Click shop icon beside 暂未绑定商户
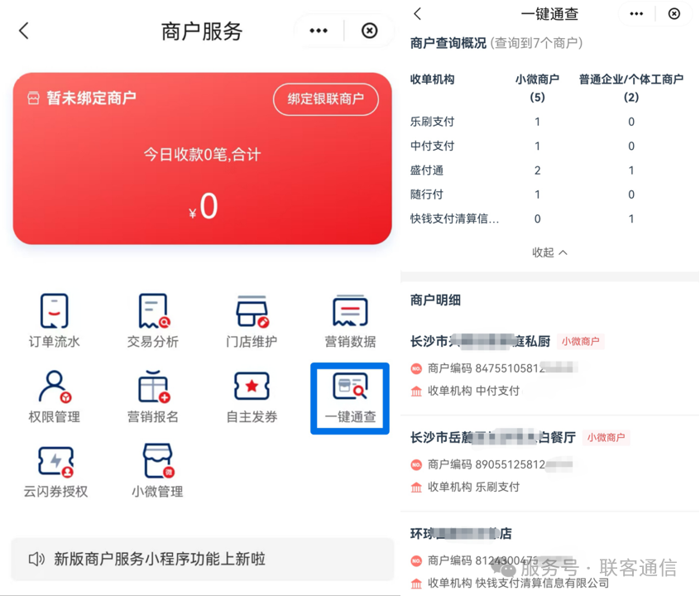This screenshot has height=596, width=700. point(33,98)
